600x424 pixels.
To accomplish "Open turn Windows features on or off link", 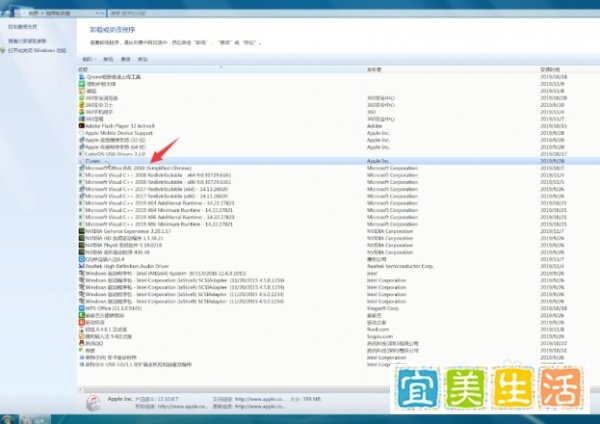I will 37,50.
